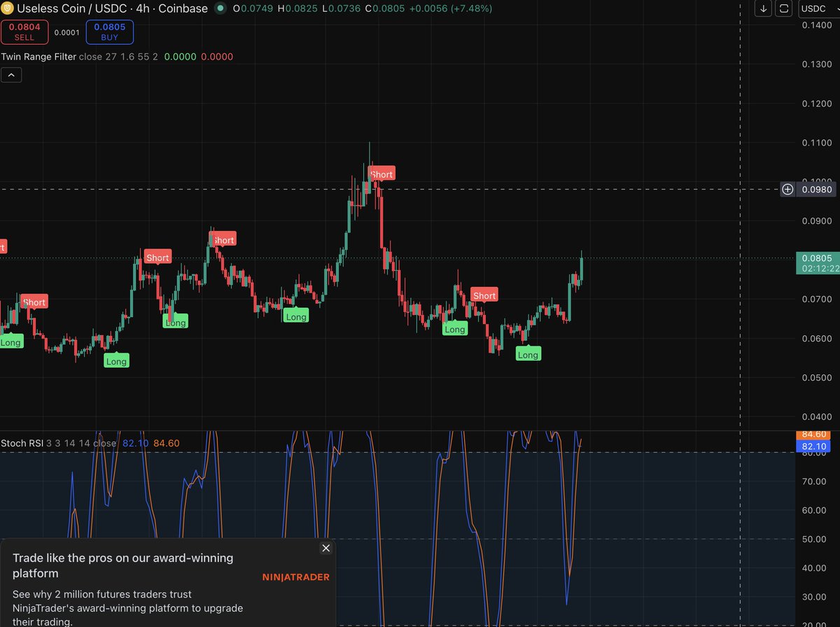Select the Twin Range Filter indicator title
840x627 pixels.
click(38, 57)
